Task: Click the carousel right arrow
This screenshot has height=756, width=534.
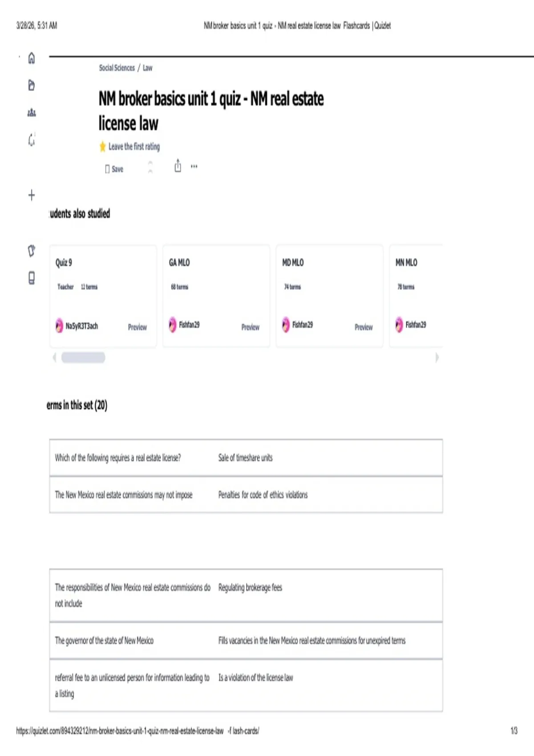Action: tap(437, 358)
